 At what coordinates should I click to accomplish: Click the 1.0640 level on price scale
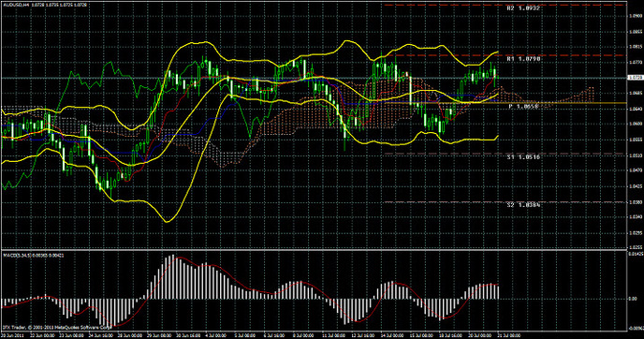pos(636,109)
